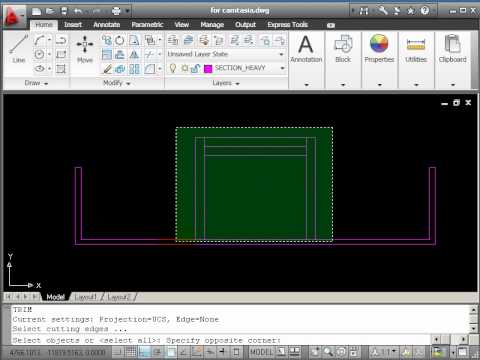
Task: Open the Block panel
Action: point(343,49)
